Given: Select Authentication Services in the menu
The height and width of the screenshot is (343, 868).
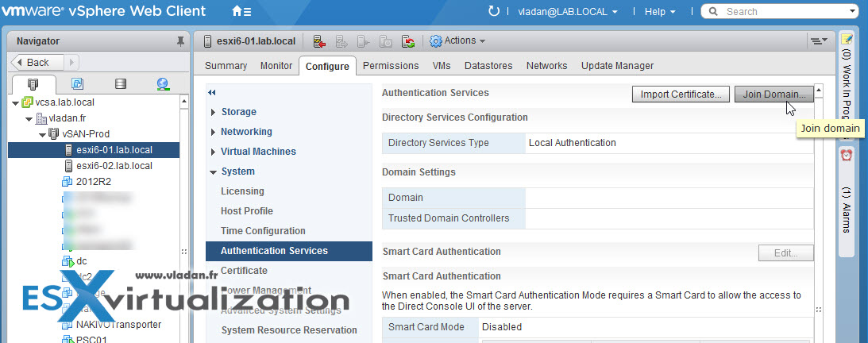Looking at the screenshot, I should pos(289,251).
